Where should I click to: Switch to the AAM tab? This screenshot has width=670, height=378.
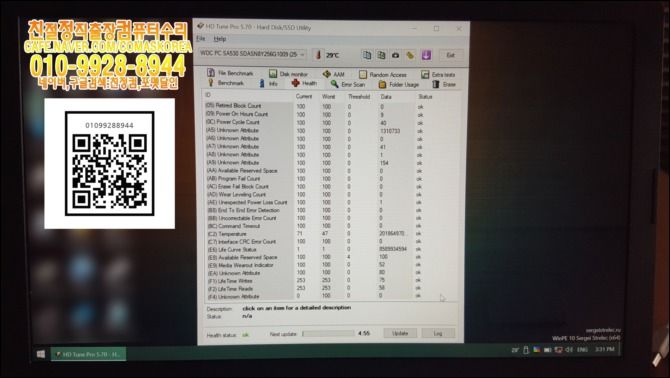[x=334, y=74]
